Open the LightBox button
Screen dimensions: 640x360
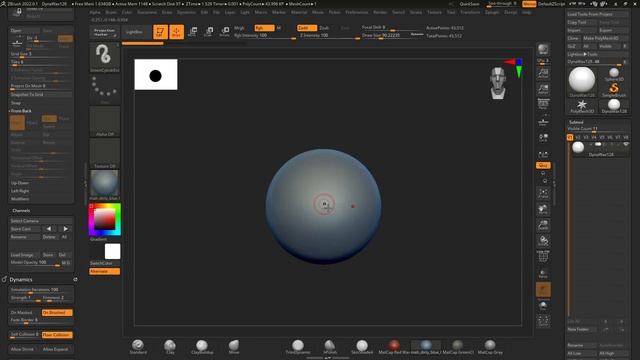point(134,32)
